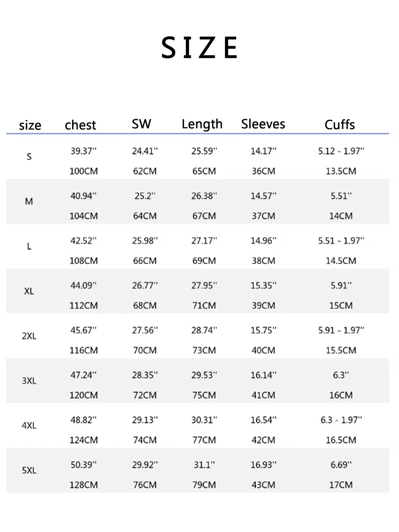Viewport: 399px width, 532px height.
Task: Select the 40CM sleeves value
Action: [x=263, y=350]
